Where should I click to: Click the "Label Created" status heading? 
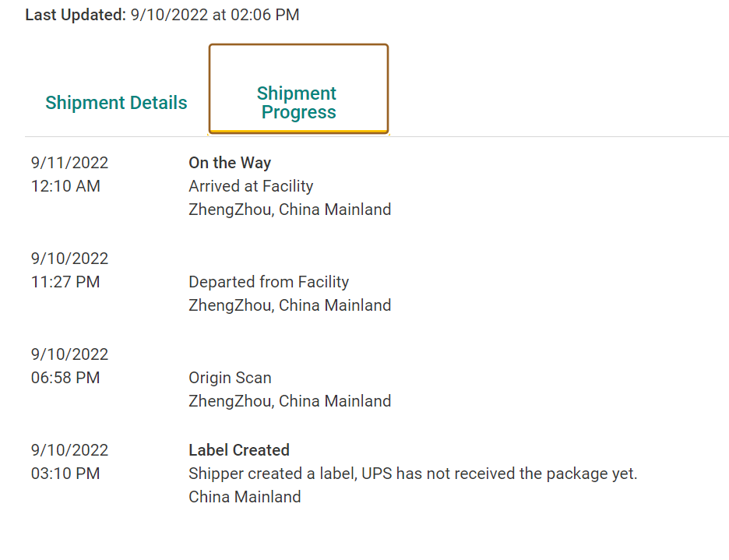click(239, 450)
